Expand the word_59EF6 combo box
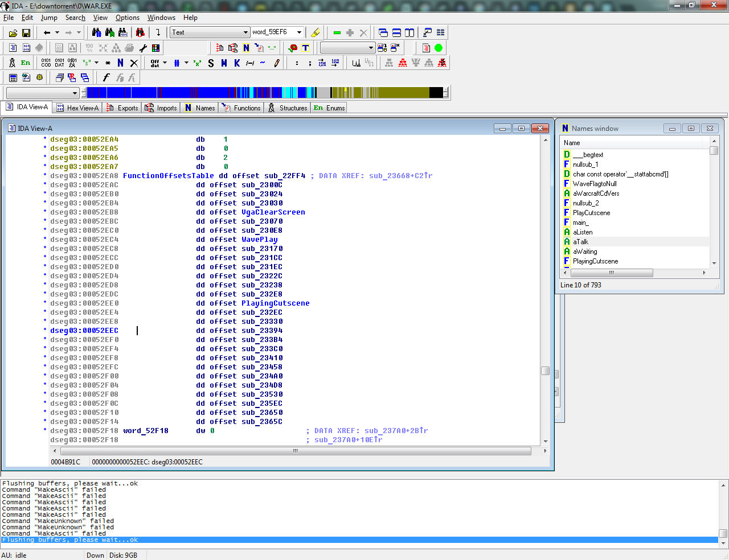 pos(299,32)
